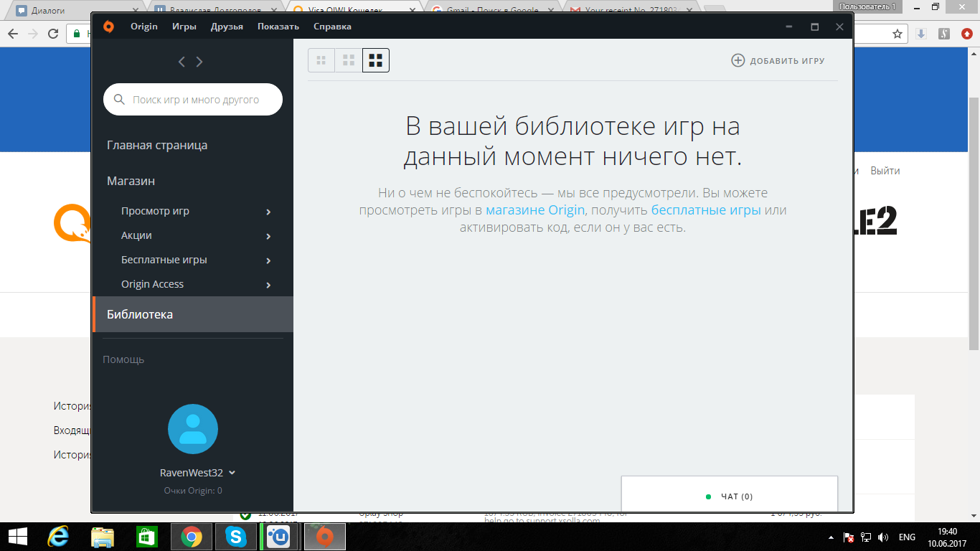Open Uplay from taskbar
Screen dimensions: 980x551
click(281, 536)
